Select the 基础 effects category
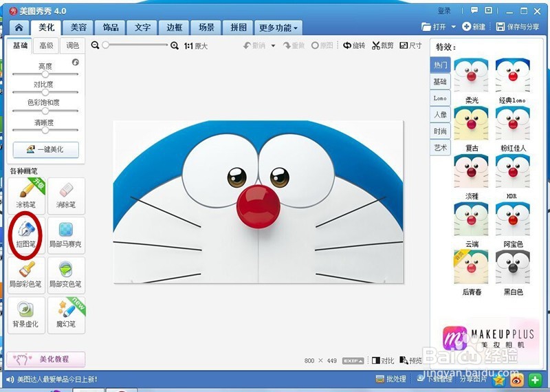Screen dimensions: 550x392 pyautogui.click(x=440, y=82)
